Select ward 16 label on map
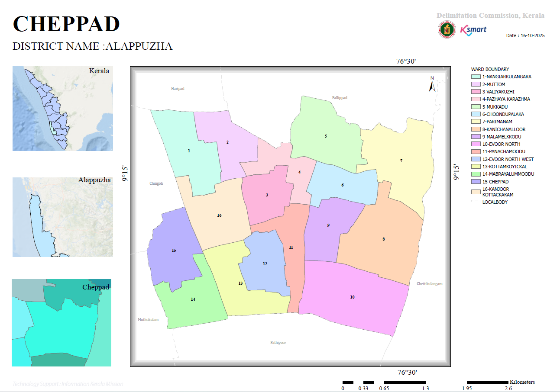 tap(219, 215)
